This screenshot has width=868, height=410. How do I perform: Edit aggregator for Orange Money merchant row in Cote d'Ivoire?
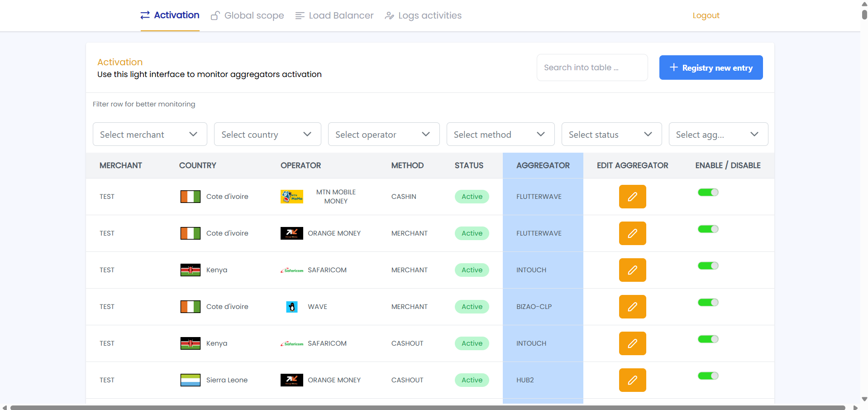[632, 233]
